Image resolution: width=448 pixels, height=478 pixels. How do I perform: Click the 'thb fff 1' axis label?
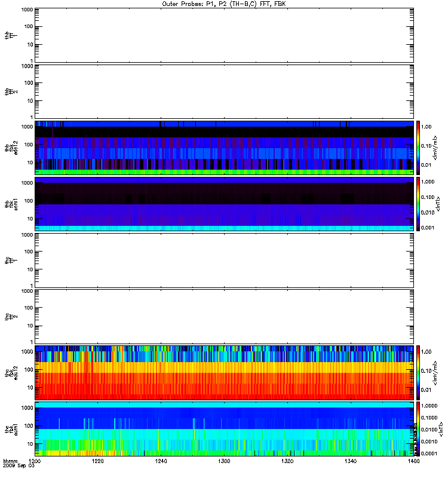[x=11, y=35]
